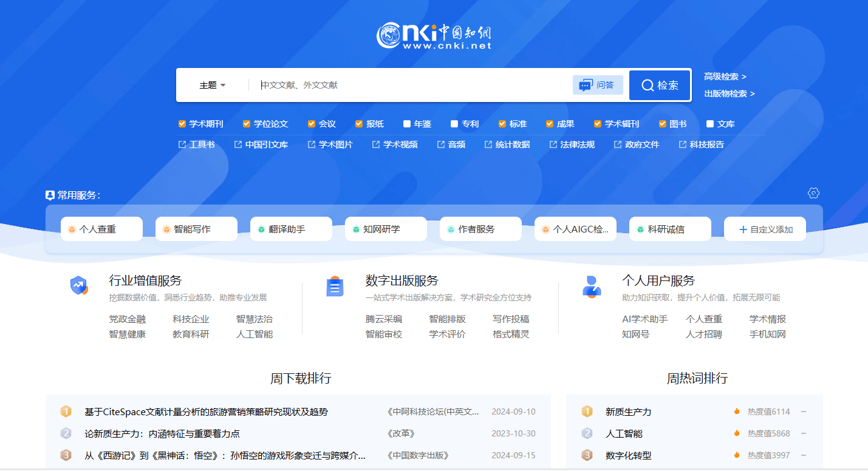Open the 格式精灵 link
Image resolution: width=868 pixels, height=471 pixels.
(511, 334)
